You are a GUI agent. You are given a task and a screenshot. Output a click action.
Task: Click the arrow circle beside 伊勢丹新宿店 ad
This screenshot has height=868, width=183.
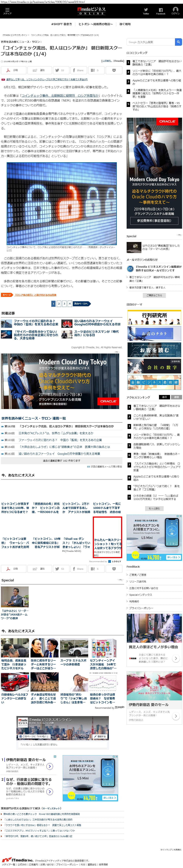pos(50,766)
